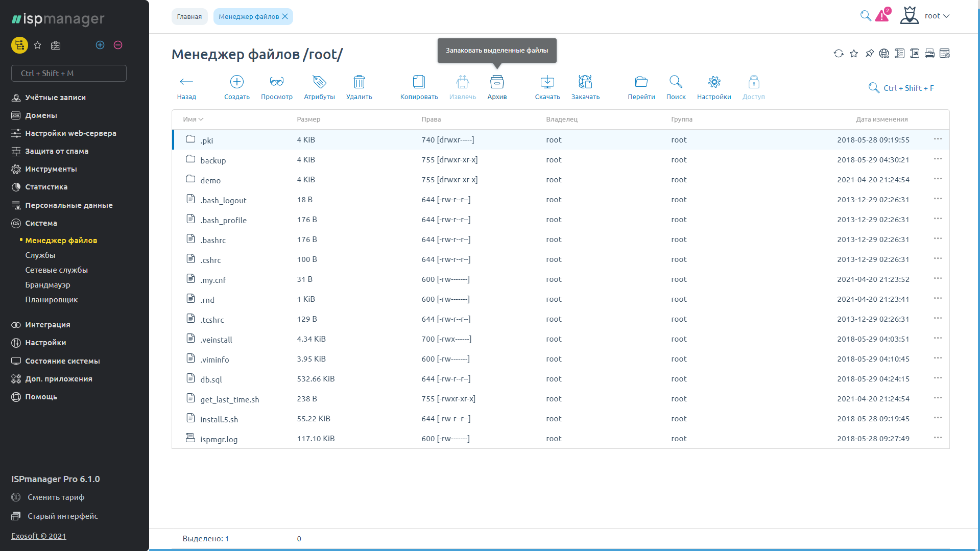Collapse all menu with minus circle icon

[118, 45]
